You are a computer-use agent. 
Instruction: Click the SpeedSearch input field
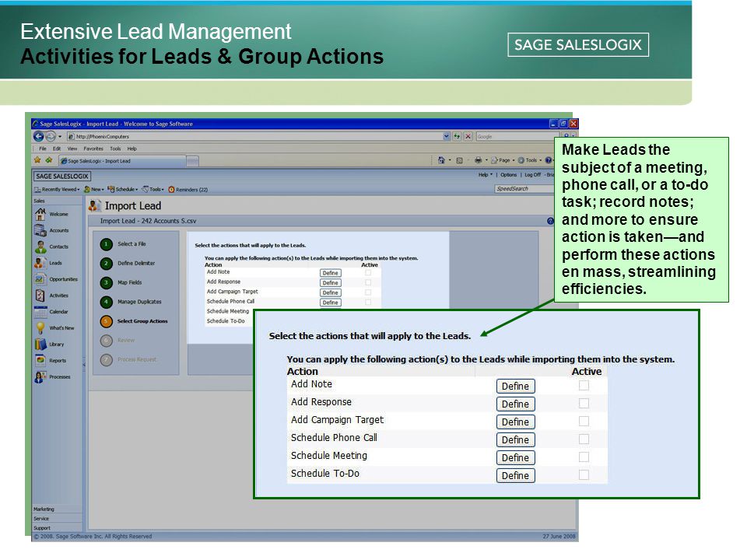pyautogui.click(x=524, y=189)
